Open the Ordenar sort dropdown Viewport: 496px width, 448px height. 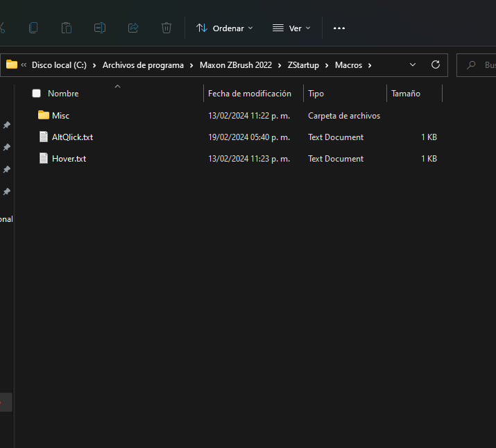(x=225, y=28)
